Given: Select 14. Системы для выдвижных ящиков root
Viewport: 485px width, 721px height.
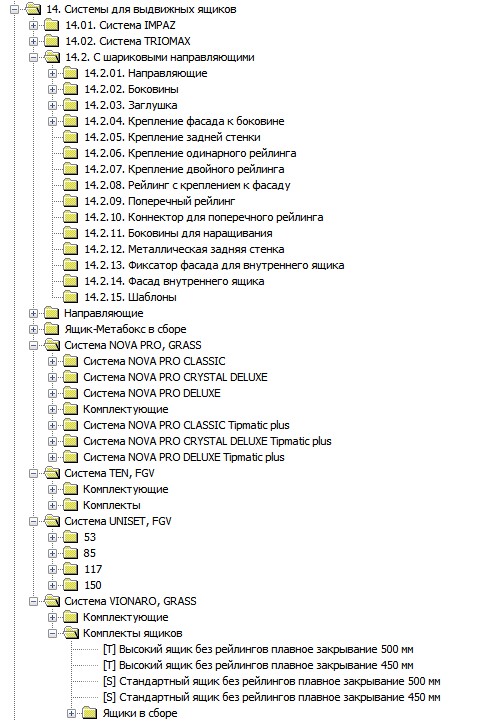Looking at the screenshot, I should coord(141,9).
